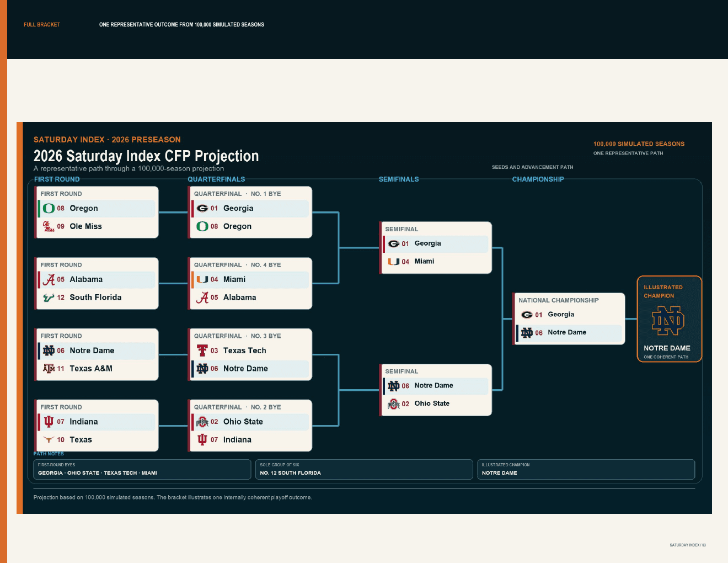Click the CHAMPIONSHIP column heading
This screenshot has height=563, width=728.
tap(538, 179)
